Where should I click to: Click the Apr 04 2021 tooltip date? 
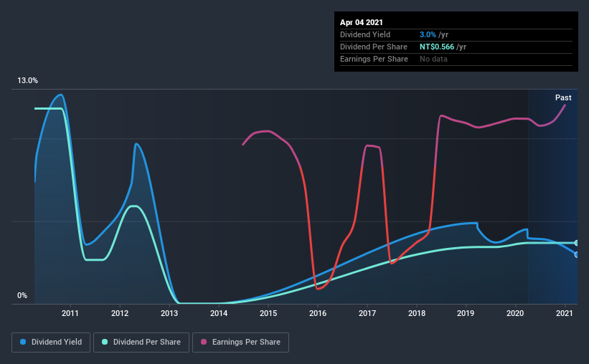click(362, 22)
